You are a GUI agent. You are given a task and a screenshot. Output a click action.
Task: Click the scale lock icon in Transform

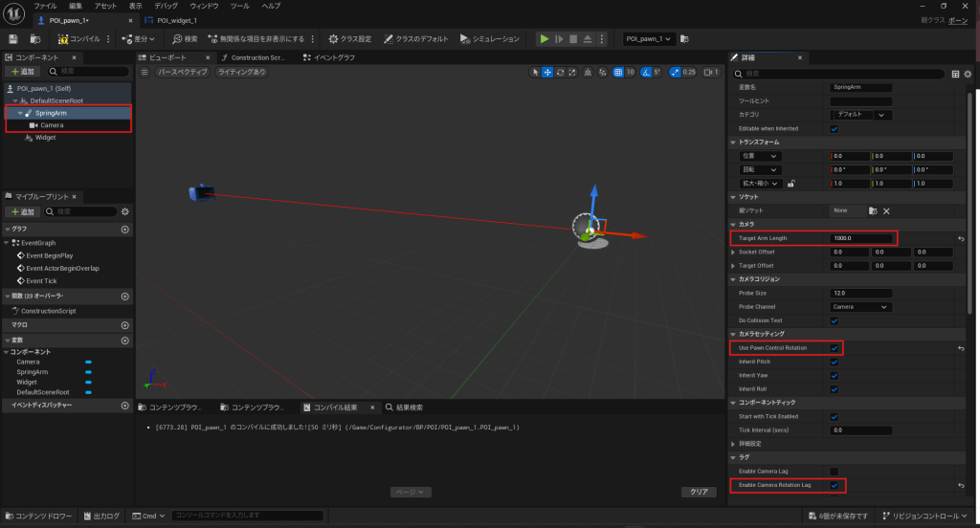(x=791, y=183)
